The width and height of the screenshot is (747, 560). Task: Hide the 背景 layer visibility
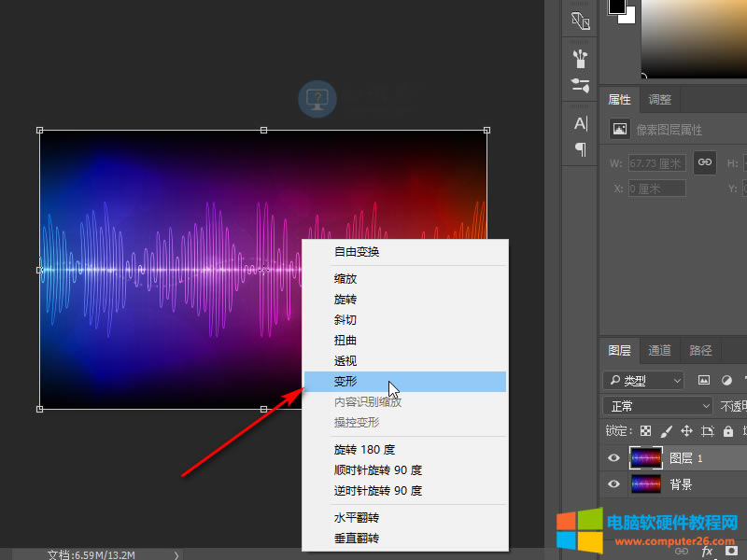(613, 484)
